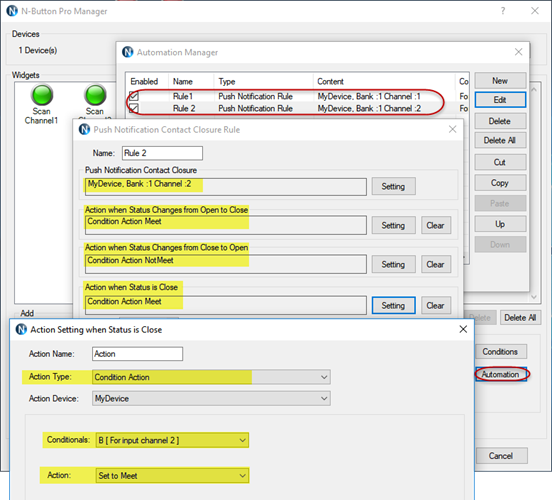Click the Type column header
552x500 pixels.
[263, 81]
